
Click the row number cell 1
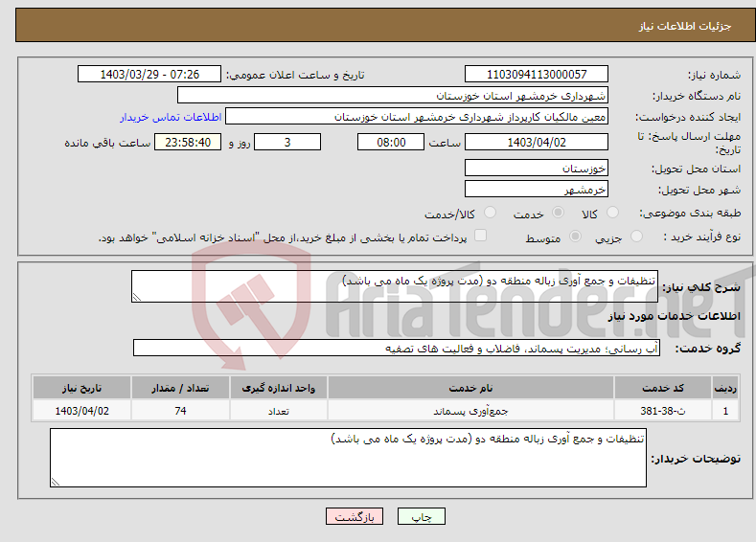click(x=725, y=411)
